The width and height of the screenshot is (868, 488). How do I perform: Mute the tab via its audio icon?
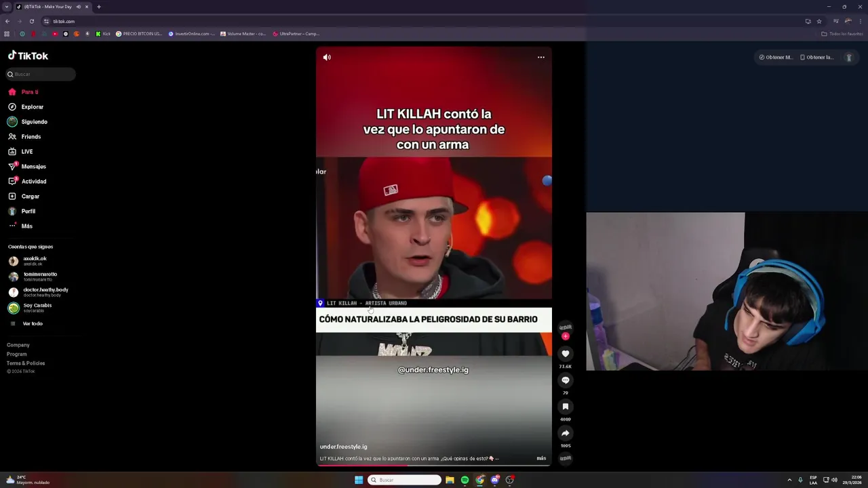79,7
